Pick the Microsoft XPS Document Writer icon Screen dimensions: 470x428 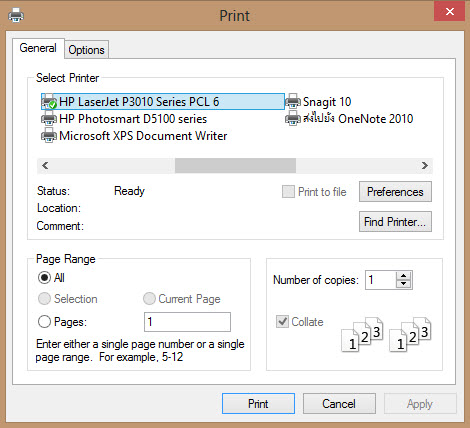click(x=49, y=136)
